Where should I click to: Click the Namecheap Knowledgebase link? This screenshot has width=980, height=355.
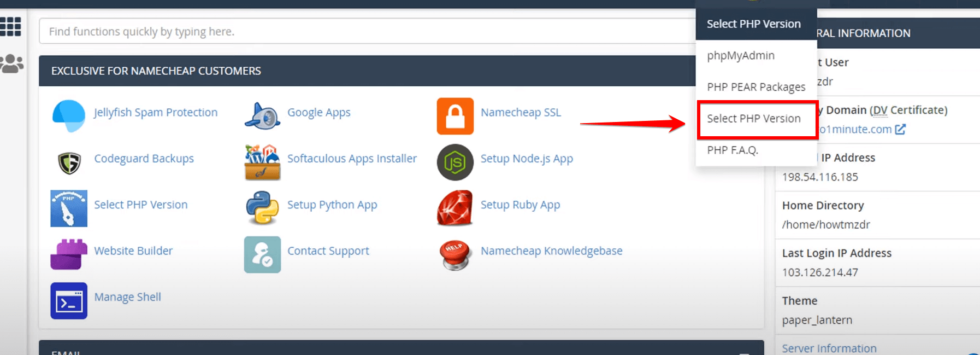tap(551, 251)
